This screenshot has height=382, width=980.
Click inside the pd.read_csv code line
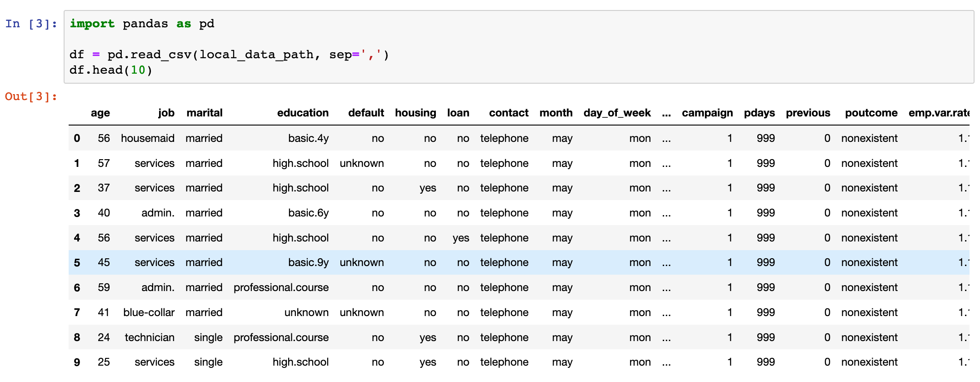pos(229,55)
